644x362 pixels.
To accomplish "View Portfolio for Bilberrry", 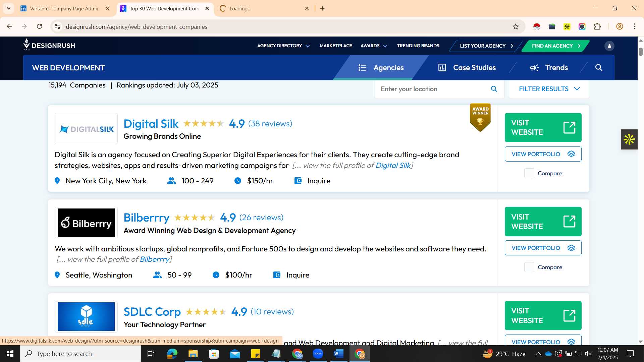I will pos(543,248).
